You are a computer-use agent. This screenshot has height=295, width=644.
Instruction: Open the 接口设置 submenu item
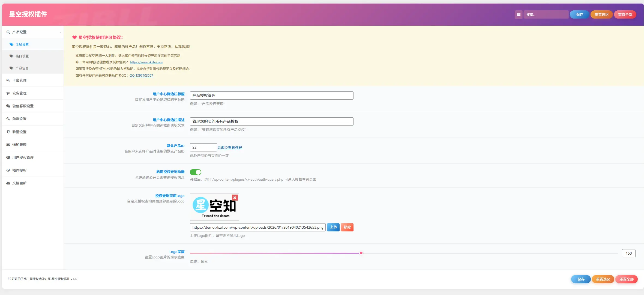coord(22,56)
